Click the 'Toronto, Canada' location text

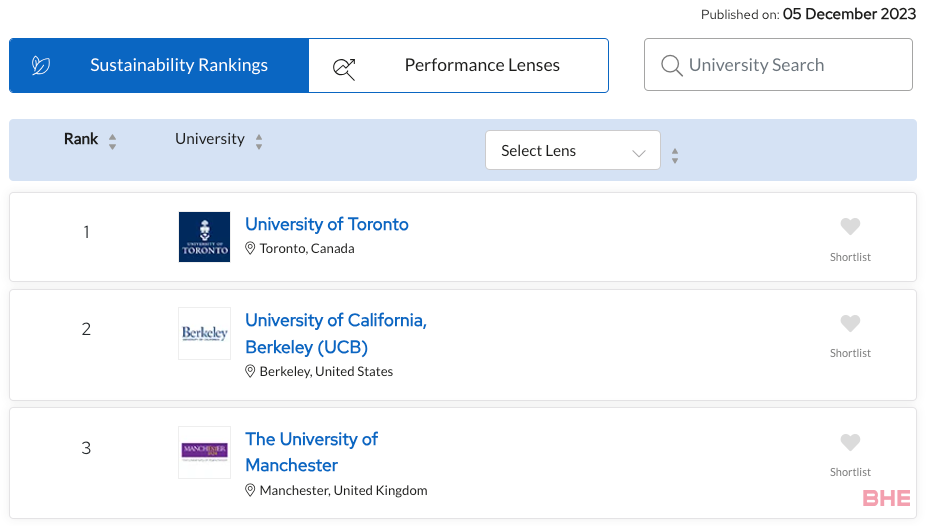coord(307,248)
